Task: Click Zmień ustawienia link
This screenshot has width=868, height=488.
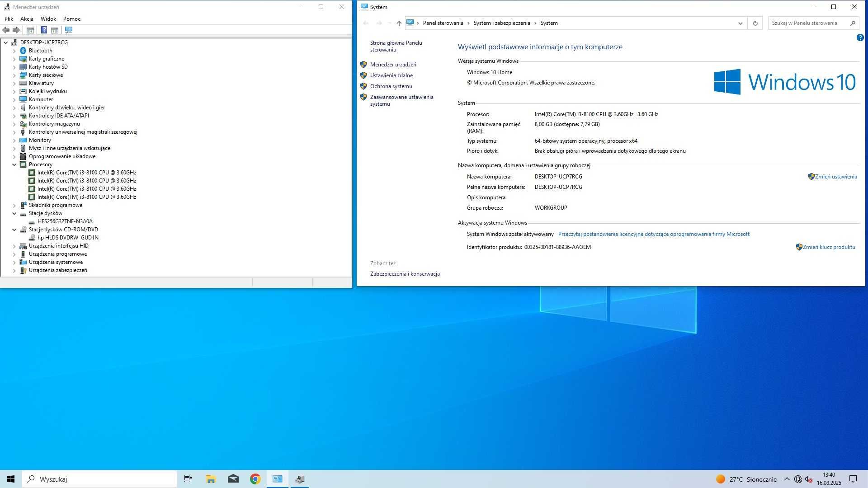Action: pos(836,177)
